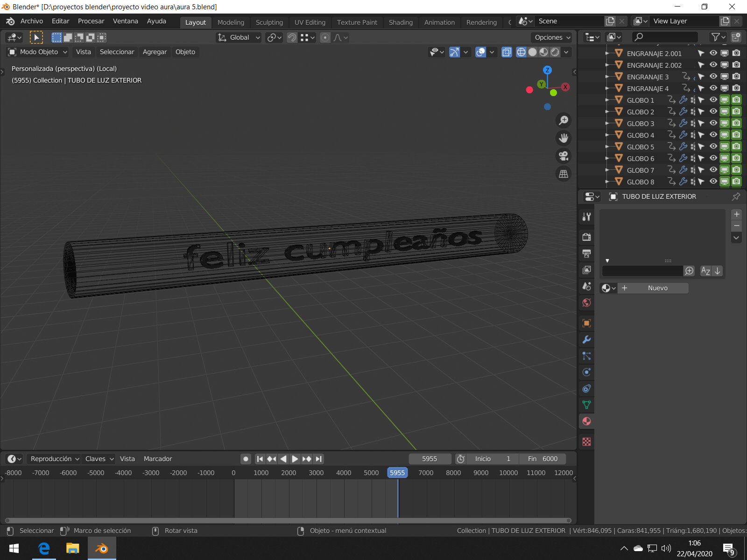Select the material preview shading mode
Screen dimensions: 747x560
click(x=544, y=52)
